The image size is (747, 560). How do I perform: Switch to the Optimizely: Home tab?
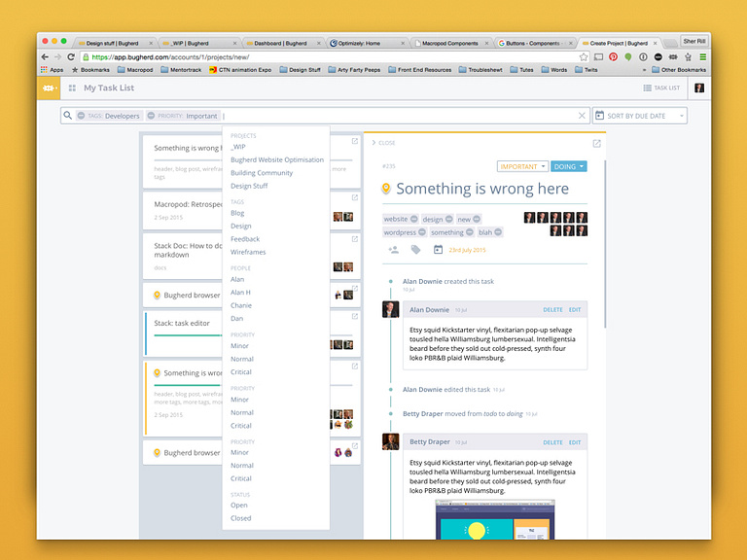367,43
